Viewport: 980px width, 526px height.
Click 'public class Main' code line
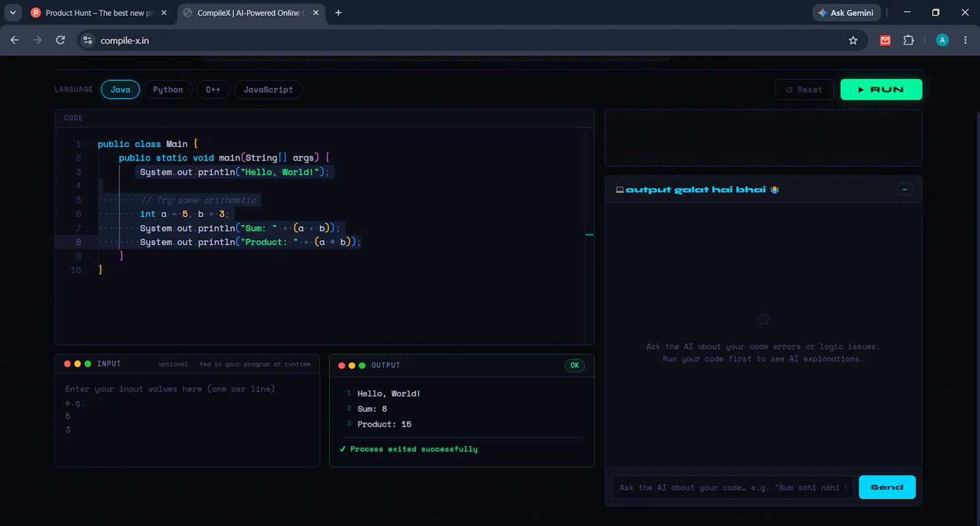pos(148,144)
